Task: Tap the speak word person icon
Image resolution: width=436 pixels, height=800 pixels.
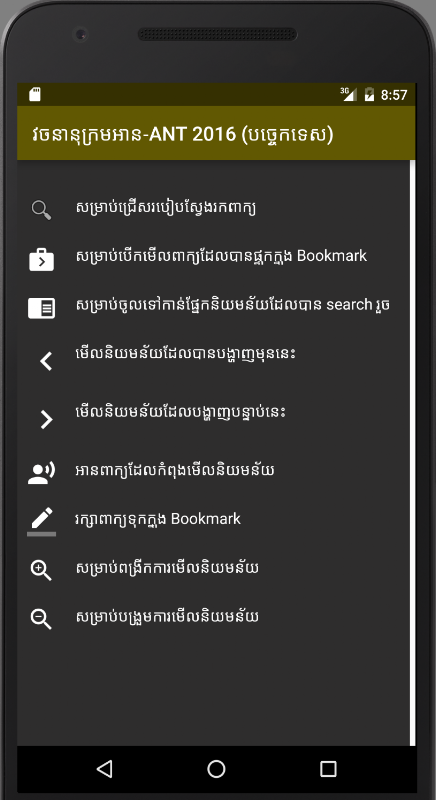Action: pos(41,472)
